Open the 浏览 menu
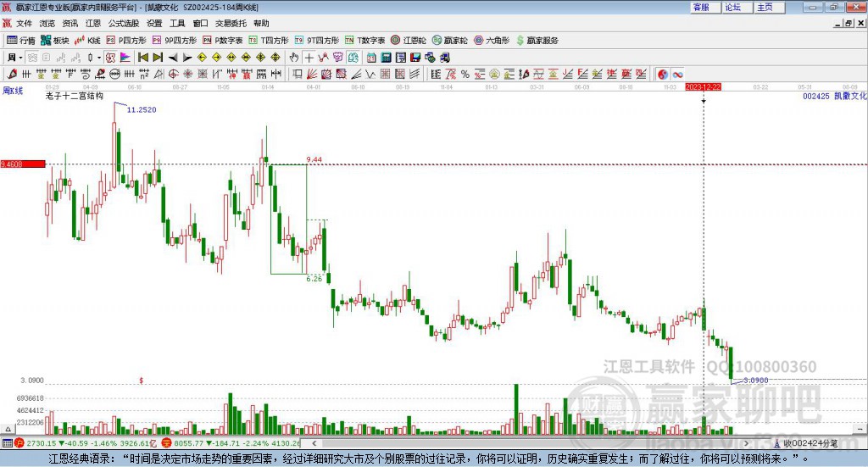This screenshot has height=467, width=868. pyautogui.click(x=47, y=23)
